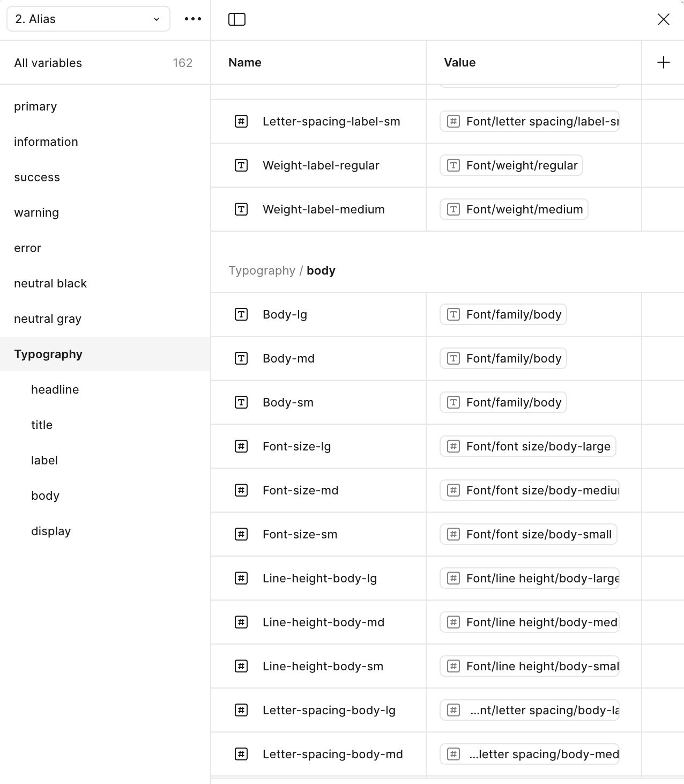Image resolution: width=684 pixels, height=784 pixels.
Task: Select the Body-md variable name
Action: pos(288,358)
